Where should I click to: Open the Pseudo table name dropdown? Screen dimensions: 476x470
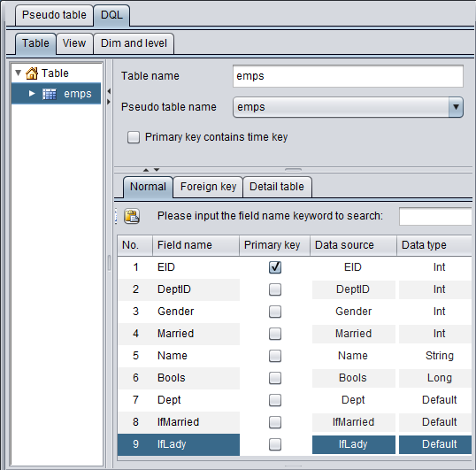[x=456, y=107]
